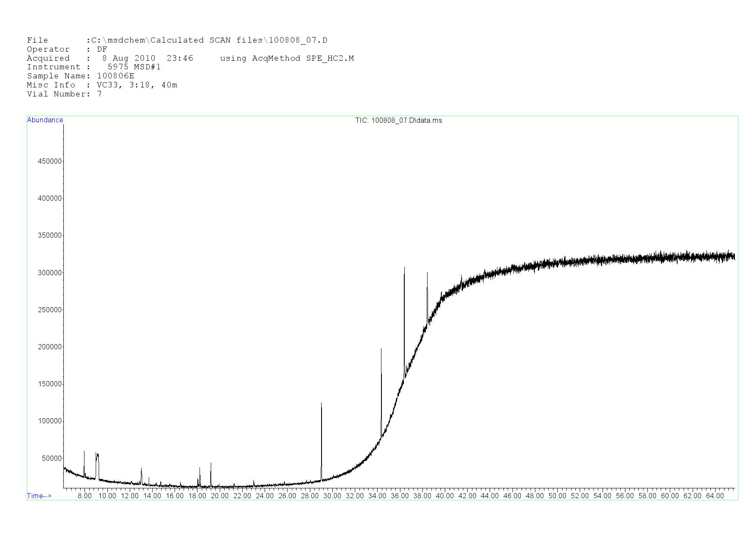The width and height of the screenshot is (756, 534).
Task: Click the file path line in header
Action: (177, 40)
